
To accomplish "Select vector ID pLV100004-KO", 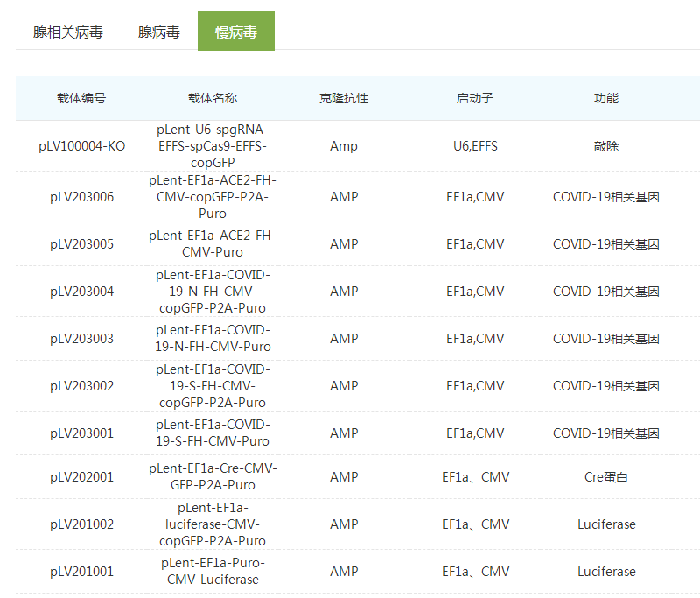I will click(81, 146).
